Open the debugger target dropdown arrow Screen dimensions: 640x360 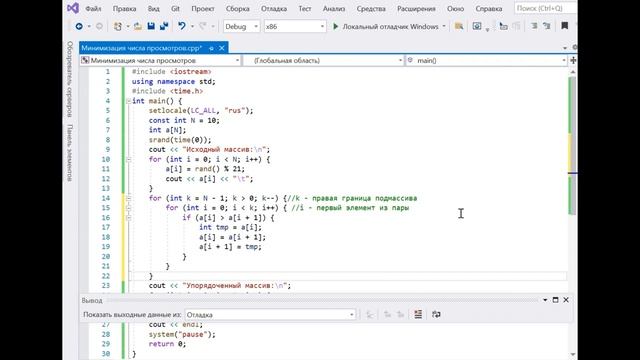(x=444, y=26)
